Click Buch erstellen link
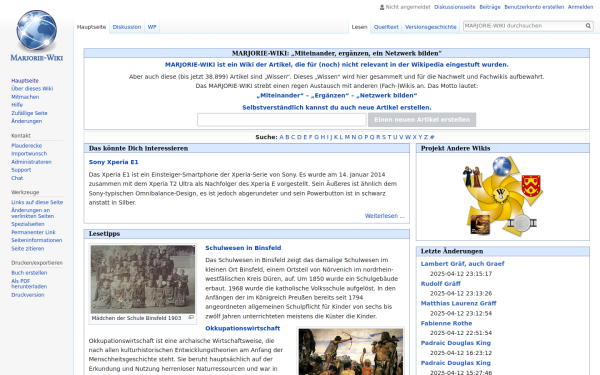600x375 pixels. (29, 273)
